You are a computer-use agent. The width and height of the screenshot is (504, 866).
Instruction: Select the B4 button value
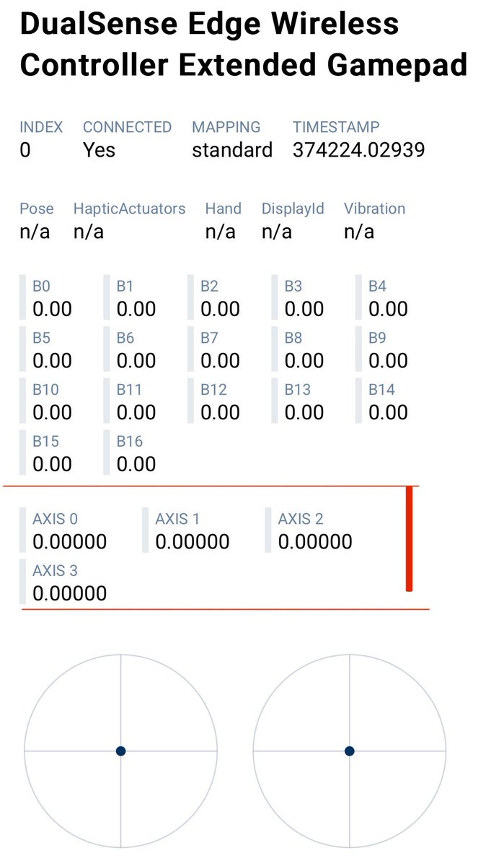[x=388, y=309]
